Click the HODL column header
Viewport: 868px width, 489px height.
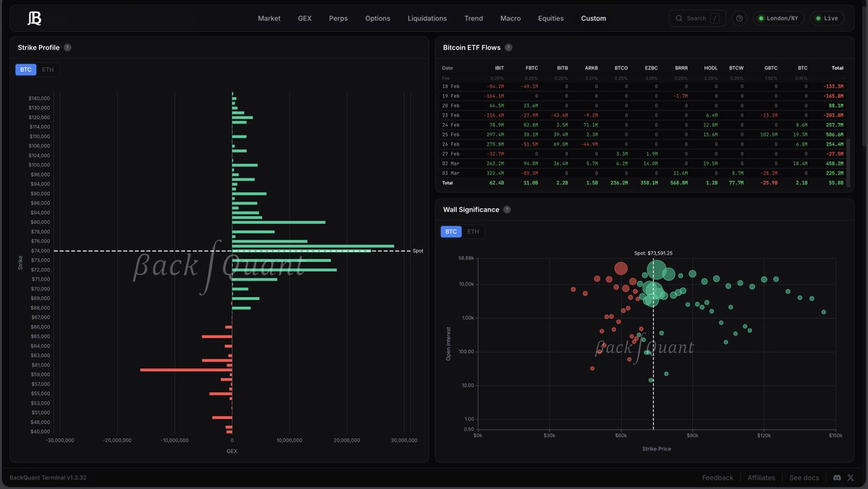pyautogui.click(x=710, y=68)
